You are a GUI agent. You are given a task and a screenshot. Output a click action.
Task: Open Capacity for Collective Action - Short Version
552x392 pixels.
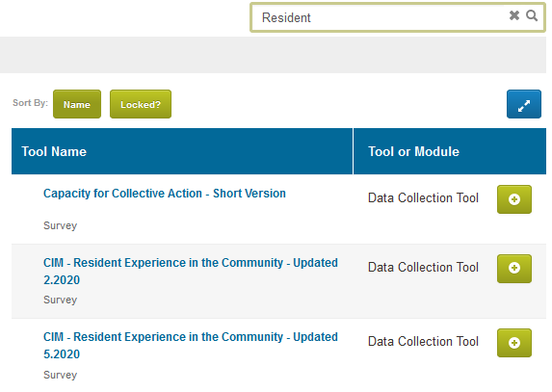coord(165,194)
